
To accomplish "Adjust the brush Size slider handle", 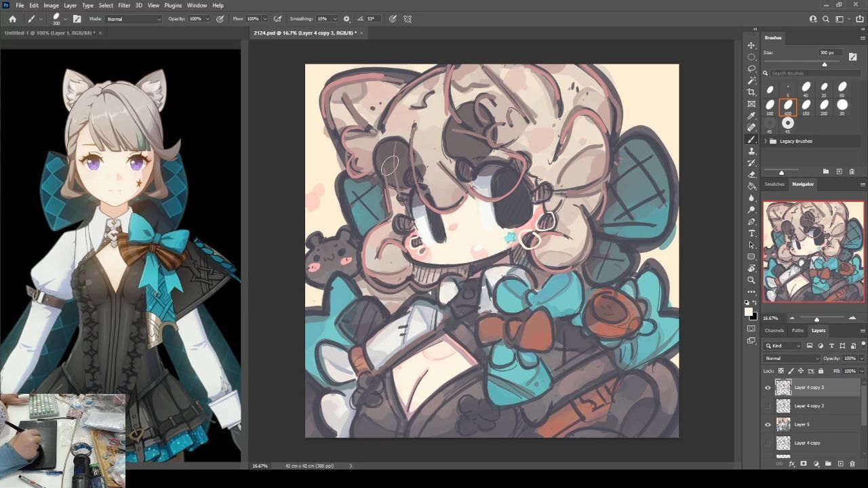I will (x=825, y=64).
